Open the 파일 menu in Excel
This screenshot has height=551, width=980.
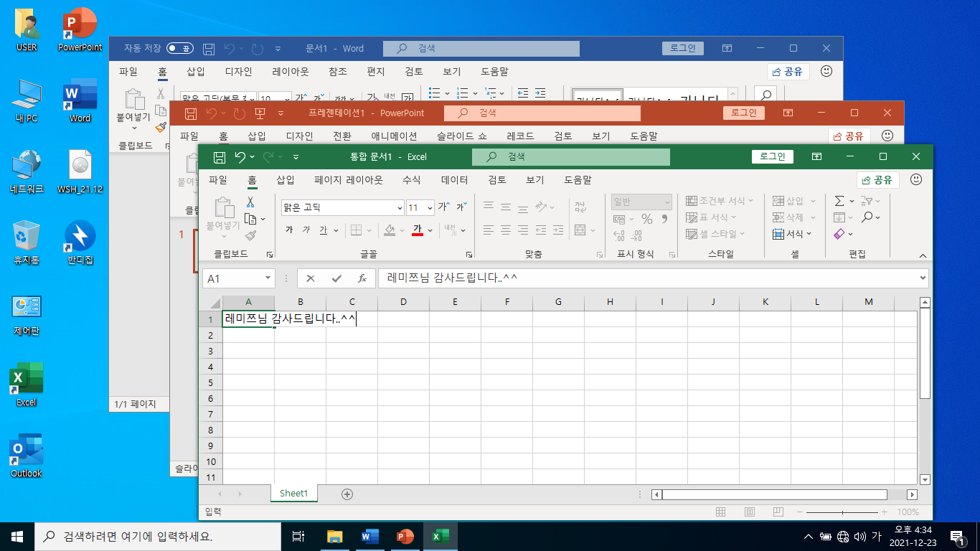(x=218, y=180)
